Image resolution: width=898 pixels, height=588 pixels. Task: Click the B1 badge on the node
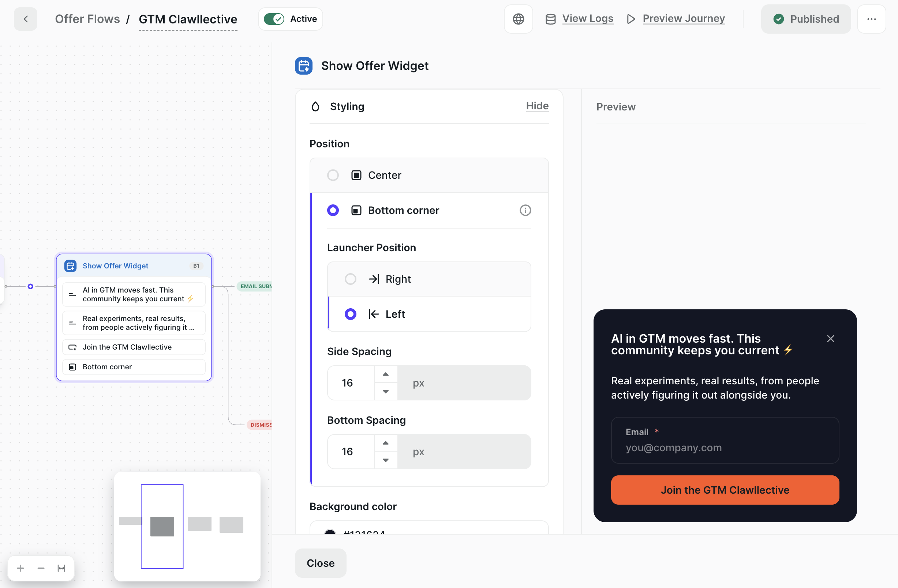point(196,266)
